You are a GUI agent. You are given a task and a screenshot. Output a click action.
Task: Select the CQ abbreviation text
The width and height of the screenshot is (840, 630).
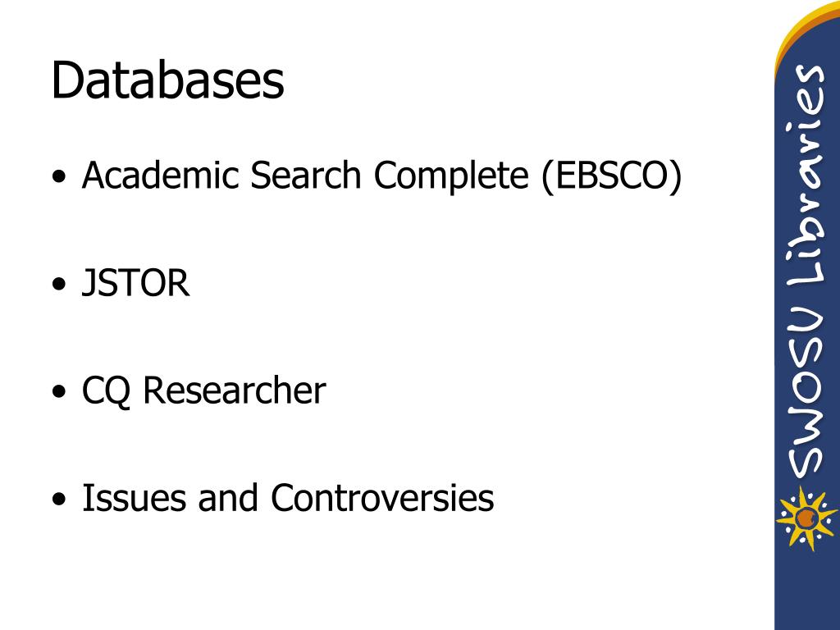pos(106,391)
